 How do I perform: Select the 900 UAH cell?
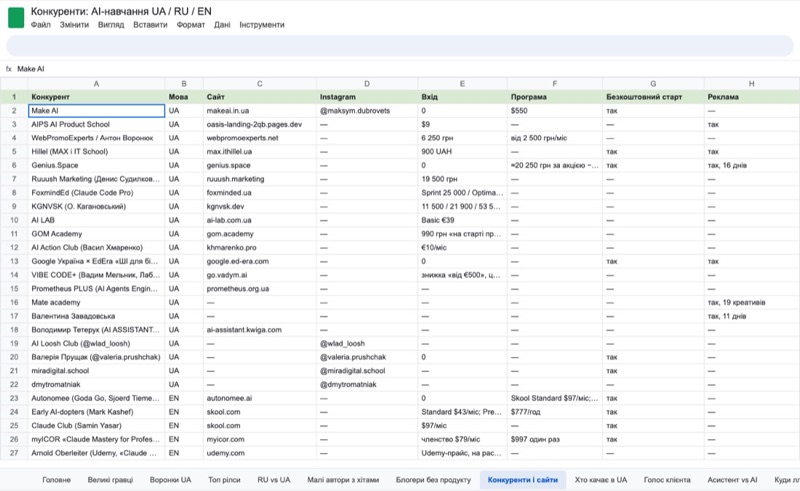462,152
